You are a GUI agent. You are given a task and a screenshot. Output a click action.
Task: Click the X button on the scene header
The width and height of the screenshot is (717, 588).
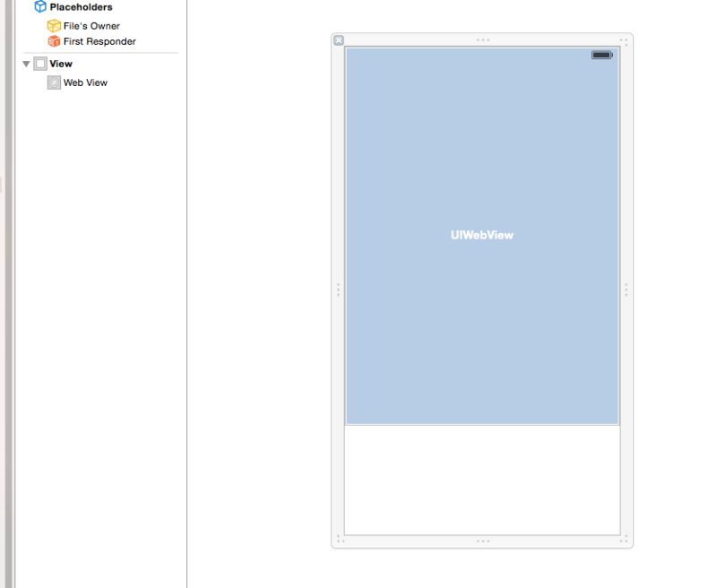[x=339, y=40]
